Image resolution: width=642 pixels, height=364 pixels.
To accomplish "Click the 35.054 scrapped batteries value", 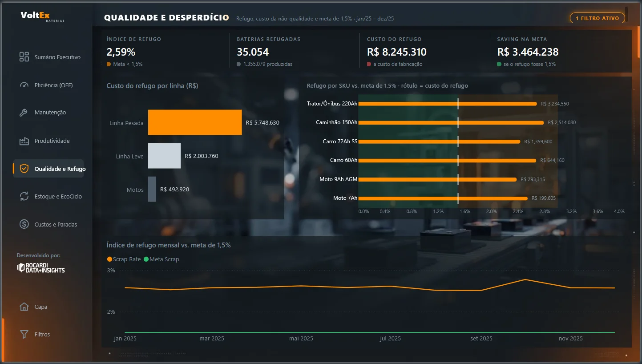I will [253, 52].
